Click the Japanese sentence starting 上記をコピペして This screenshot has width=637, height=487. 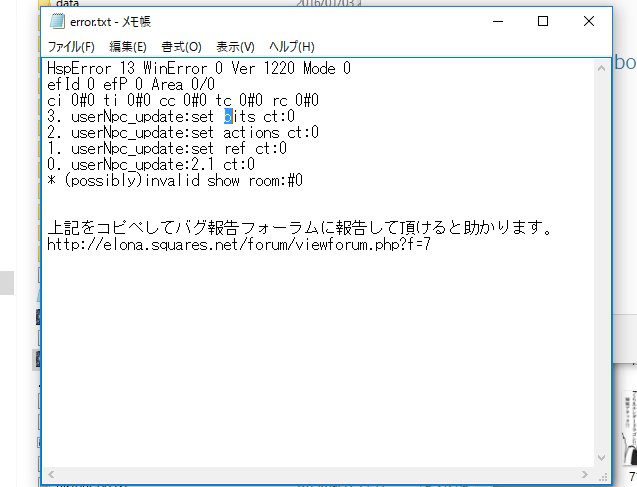click(300, 227)
